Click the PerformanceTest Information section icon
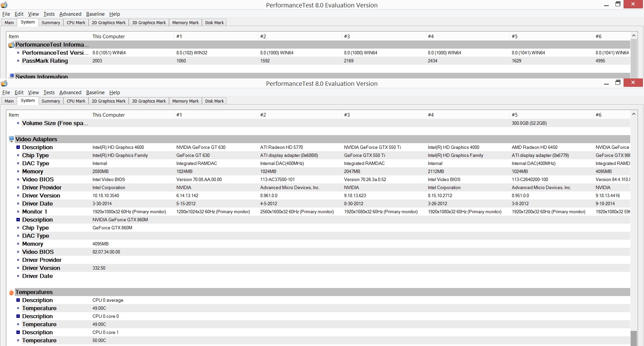This screenshot has width=644, height=346. [x=11, y=45]
